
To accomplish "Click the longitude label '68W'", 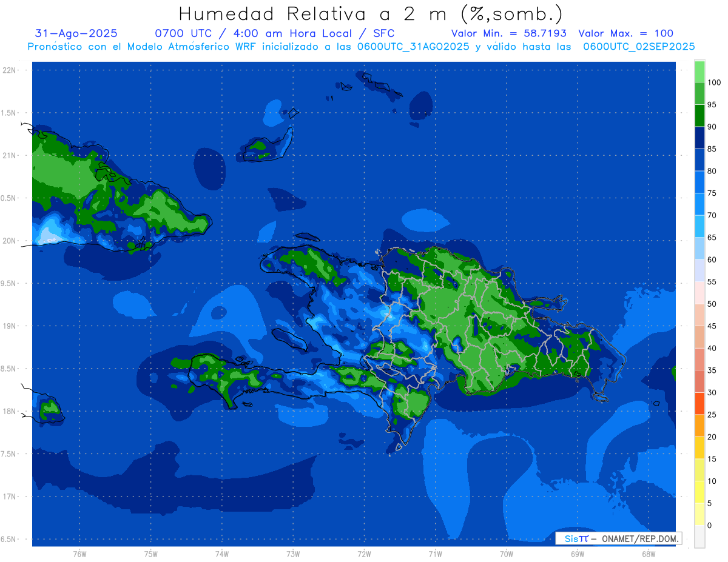I will [x=649, y=554].
